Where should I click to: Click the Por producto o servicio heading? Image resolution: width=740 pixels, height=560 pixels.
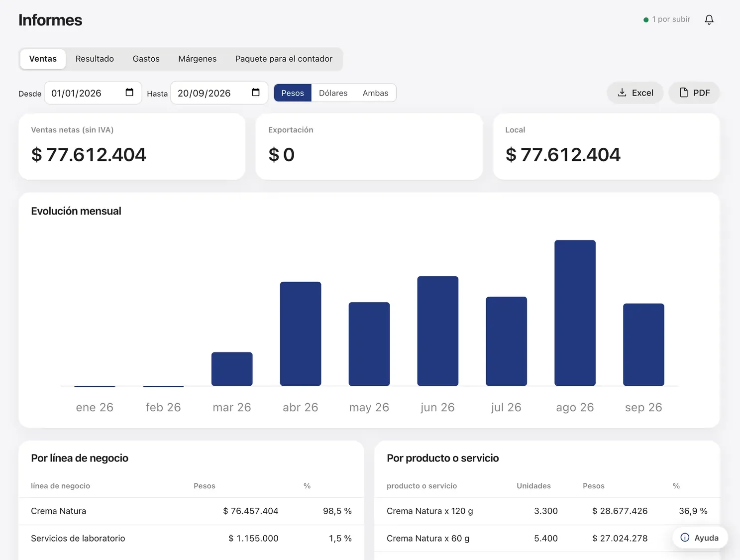pyautogui.click(x=443, y=458)
